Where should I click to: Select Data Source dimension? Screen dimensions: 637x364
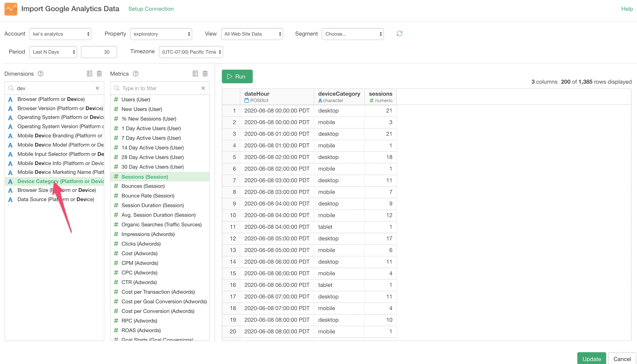[54, 199]
